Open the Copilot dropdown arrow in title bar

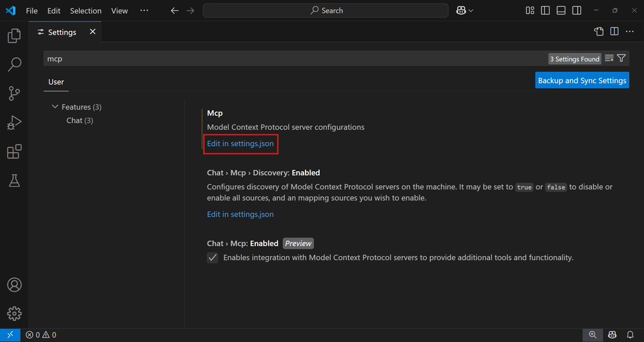tap(471, 11)
